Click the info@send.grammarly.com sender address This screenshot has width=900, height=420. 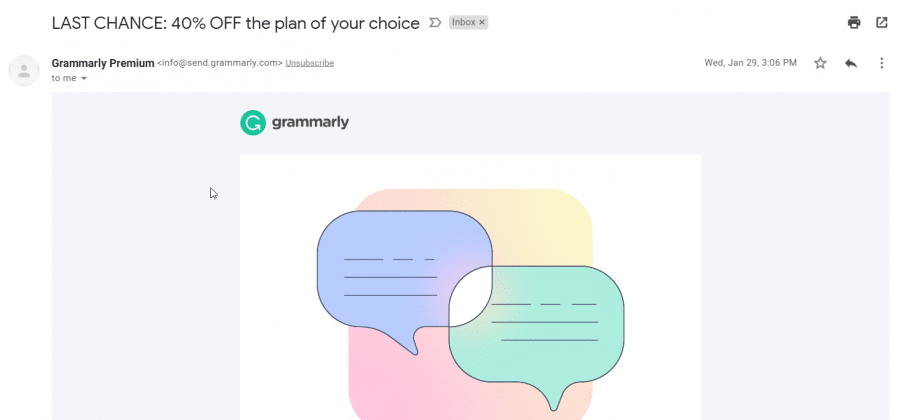pyautogui.click(x=220, y=63)
